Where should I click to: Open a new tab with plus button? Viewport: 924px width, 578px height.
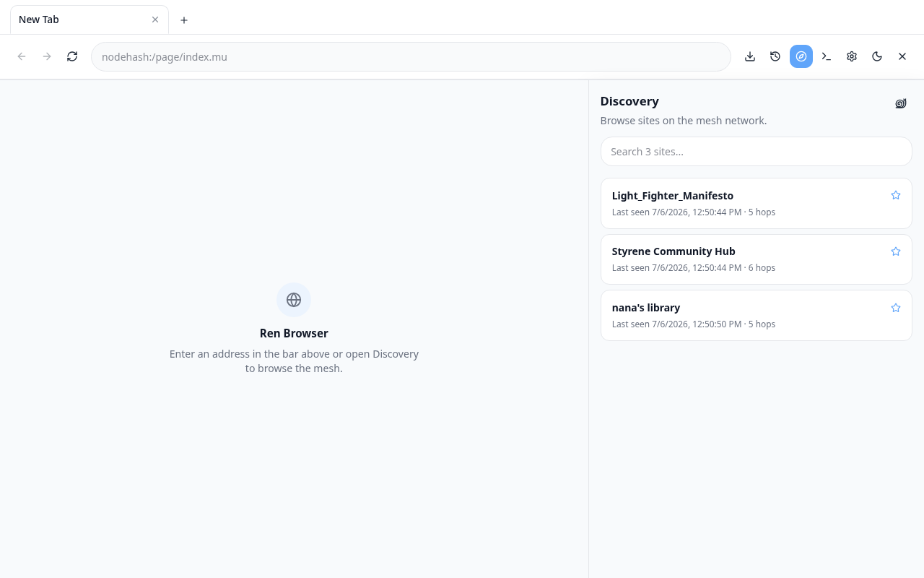pyautogui.click(x=184, y=20)
